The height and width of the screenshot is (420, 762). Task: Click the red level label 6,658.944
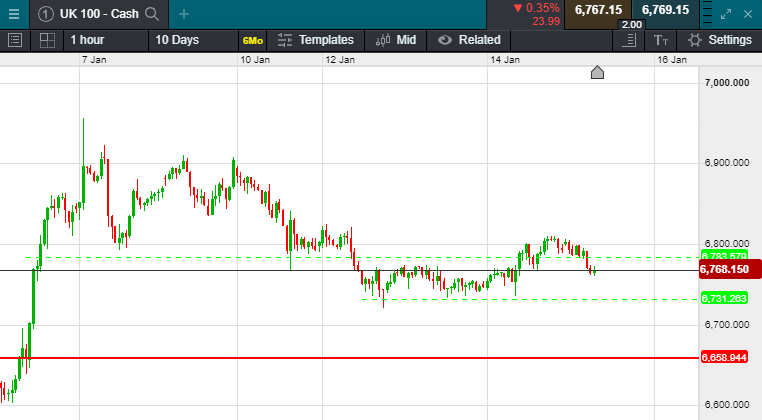click(x=724, y=358)
